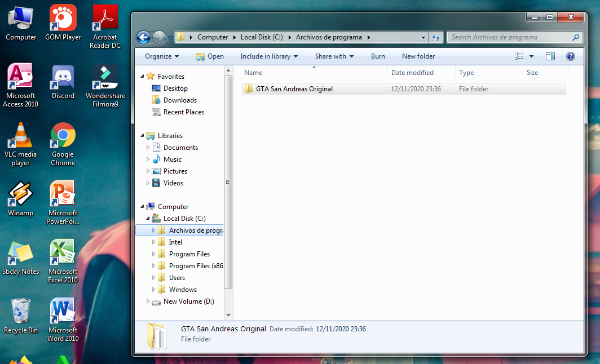
Task: Click navigation pane scrollbar up arrow
Action: pyautogui.click(x=228, y=71)
